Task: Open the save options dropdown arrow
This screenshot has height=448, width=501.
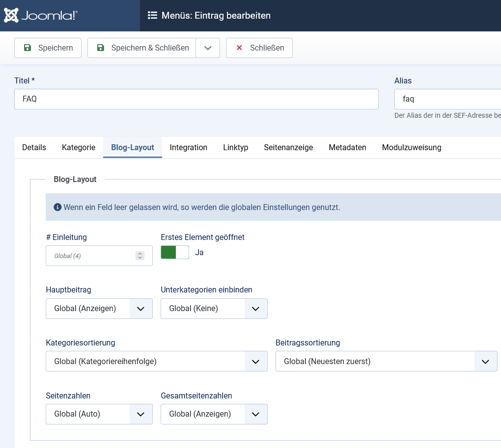Action: click(x=208, y=48)
